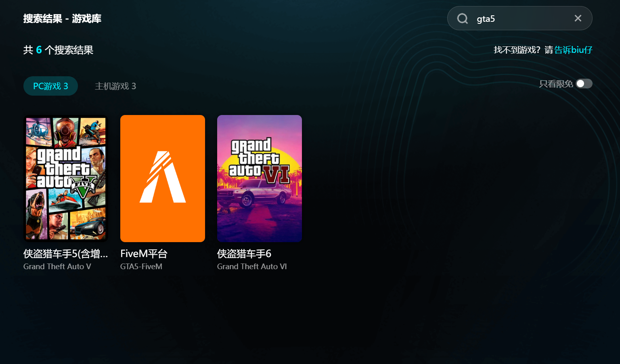620x364 pixels.
Task: Toggle the 只看限免 switch
Action: click(584, 84)
